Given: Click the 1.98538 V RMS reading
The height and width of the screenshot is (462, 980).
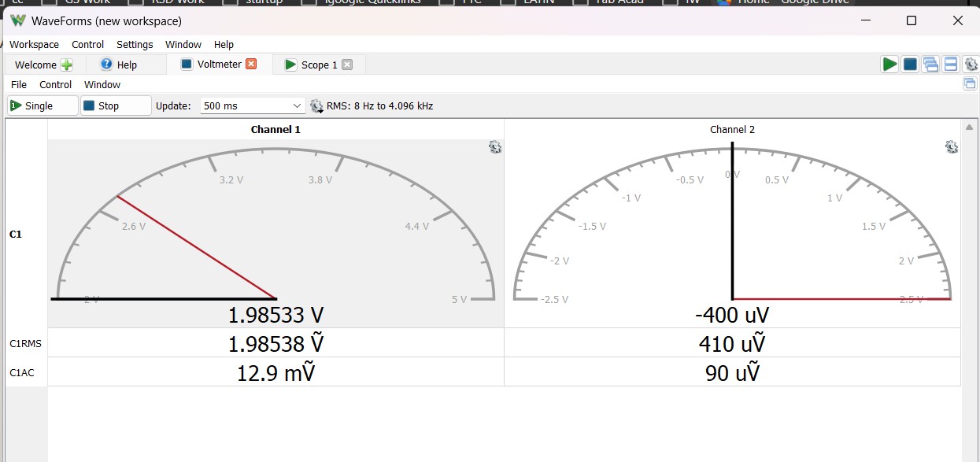Looking at the screenshot, I should click(276, 344).
